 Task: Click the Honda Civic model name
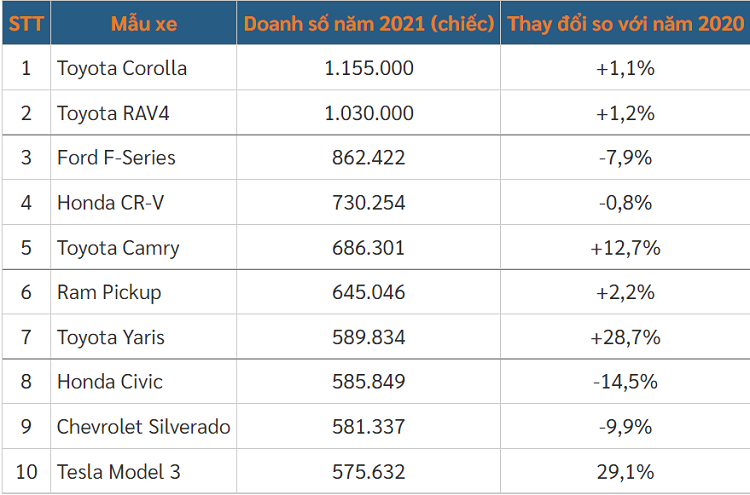pyautogui.click(x=110, y=382)
